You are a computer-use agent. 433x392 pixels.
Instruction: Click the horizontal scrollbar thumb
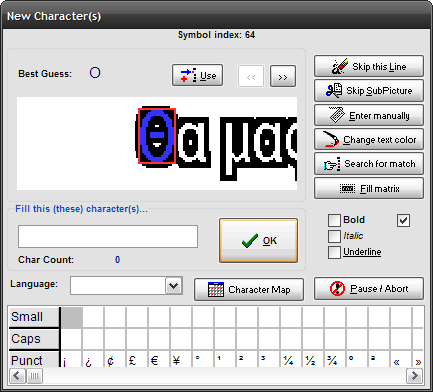click(x=34, y=376)
